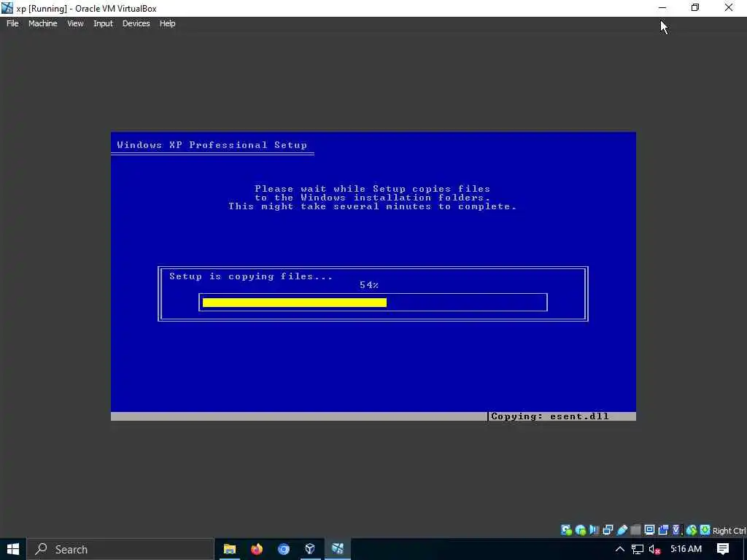Open the Action Center notifications icon

pyautogui.click(x=723, y=549)
